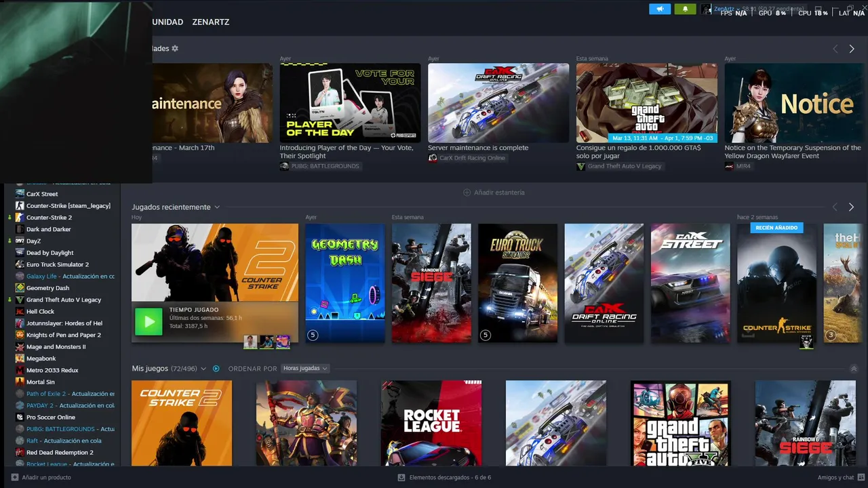Open Amigos y chat label
This screenshot has width=868, height=488.
(835, 477)
